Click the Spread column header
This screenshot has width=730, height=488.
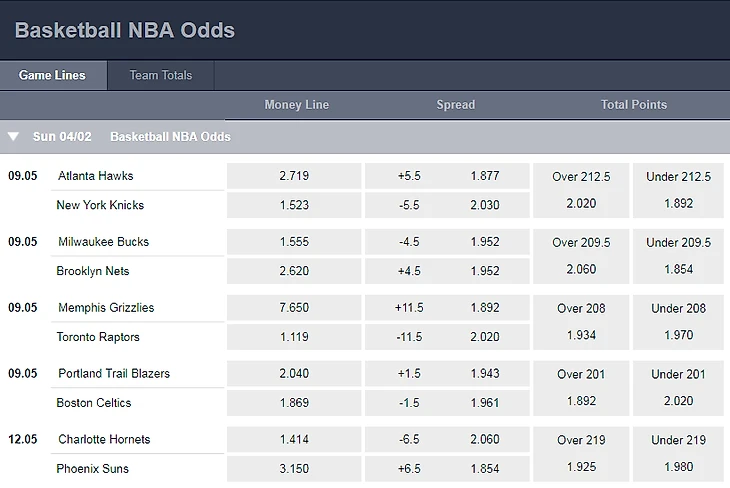click(x=455, y=105)
